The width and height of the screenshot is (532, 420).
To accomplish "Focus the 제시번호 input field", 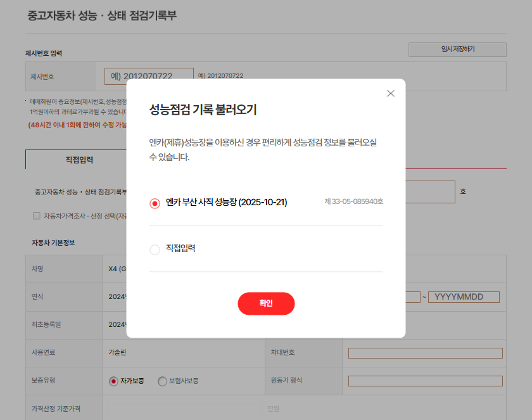I will click(149, 76).
